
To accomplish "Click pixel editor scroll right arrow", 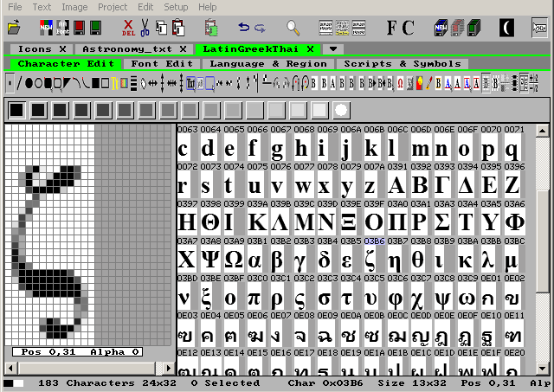I will pos(169,368).
